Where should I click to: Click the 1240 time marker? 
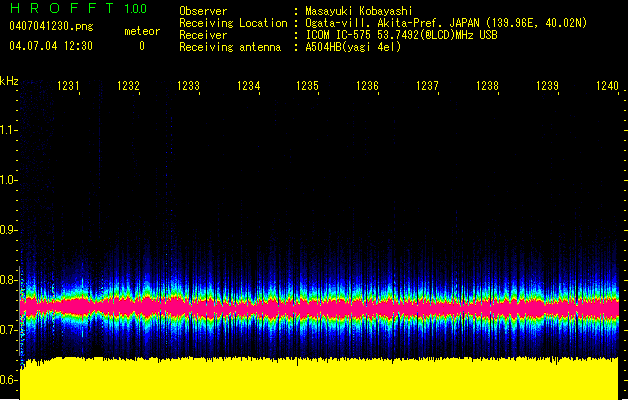coord(607,87)
